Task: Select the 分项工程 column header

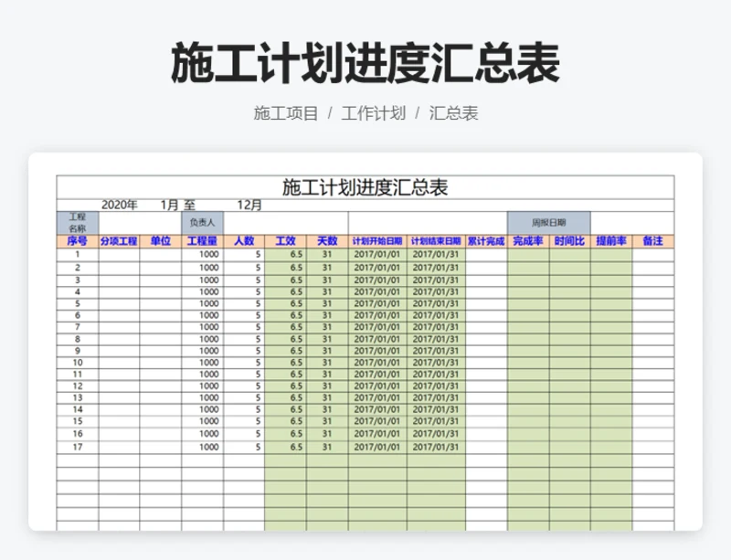Action: tap(119, 241)
